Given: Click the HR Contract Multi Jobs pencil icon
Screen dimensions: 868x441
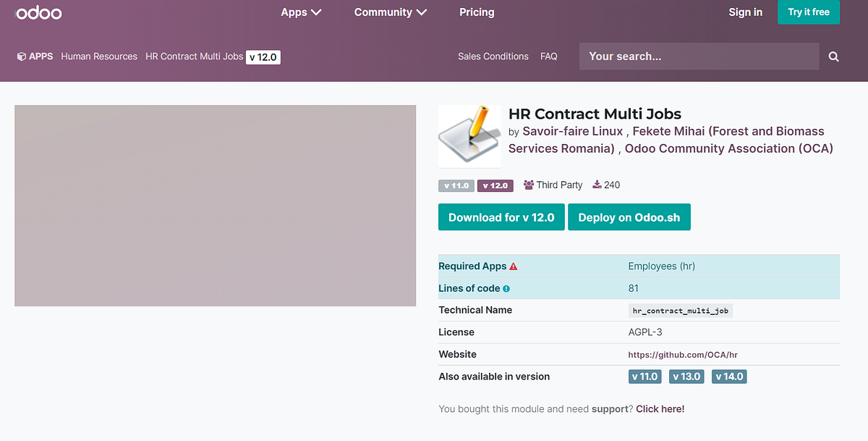Looking at the screenshot, I should [x=469, y=135].
